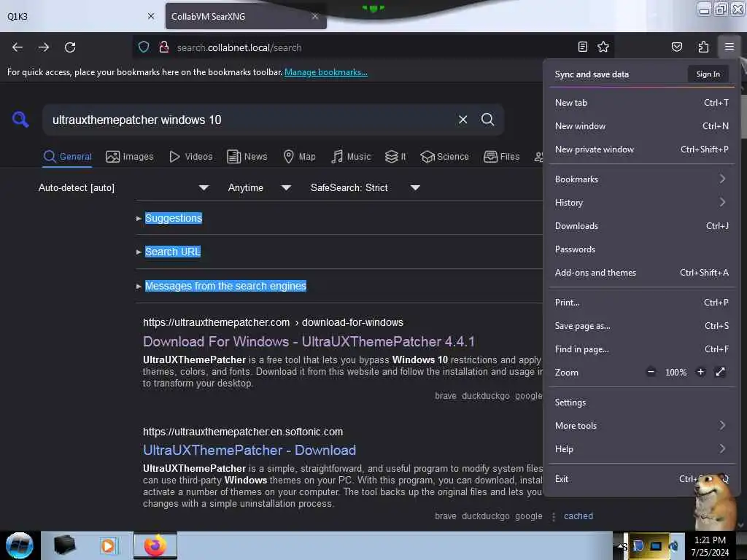The width and height of the screenshot is (747, 560).
Task: Expand the Help submenu
Action: pos(640,448)
